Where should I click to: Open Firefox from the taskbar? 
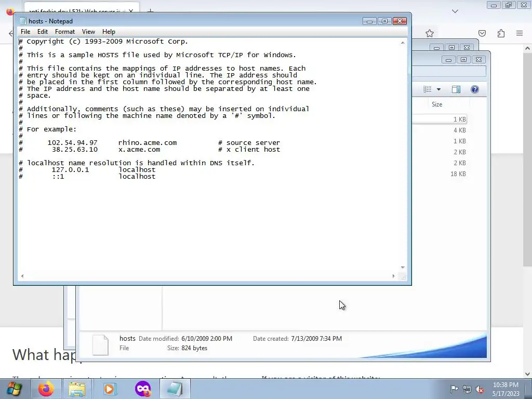[x=46, y=389]
